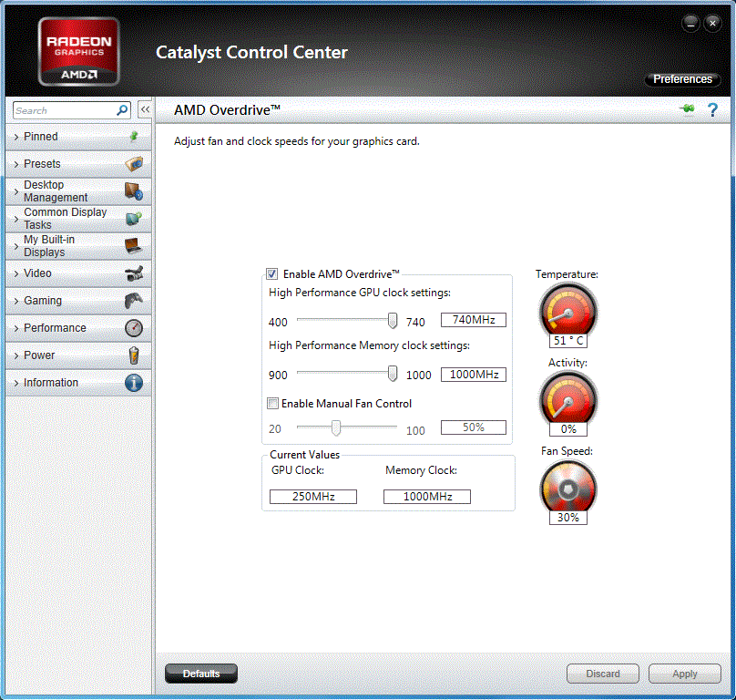Click the Information blue icon
Image resolution: width=736 pixels, height=700 pixels.
click(134, 383)
